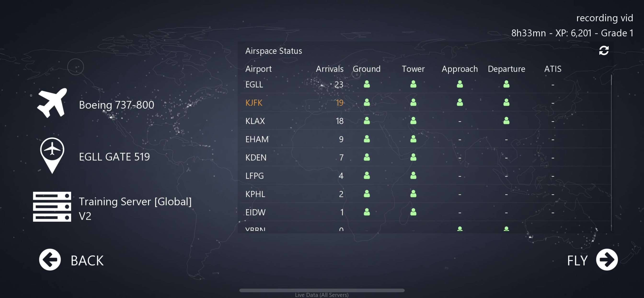644x298 pixels.
Task: Select EHAM Tower controller icon
Action: pos(413,139)
